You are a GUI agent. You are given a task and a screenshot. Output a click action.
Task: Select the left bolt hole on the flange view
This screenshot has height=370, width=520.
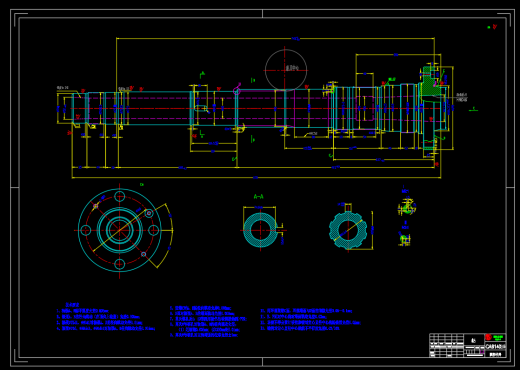[86, 230]
